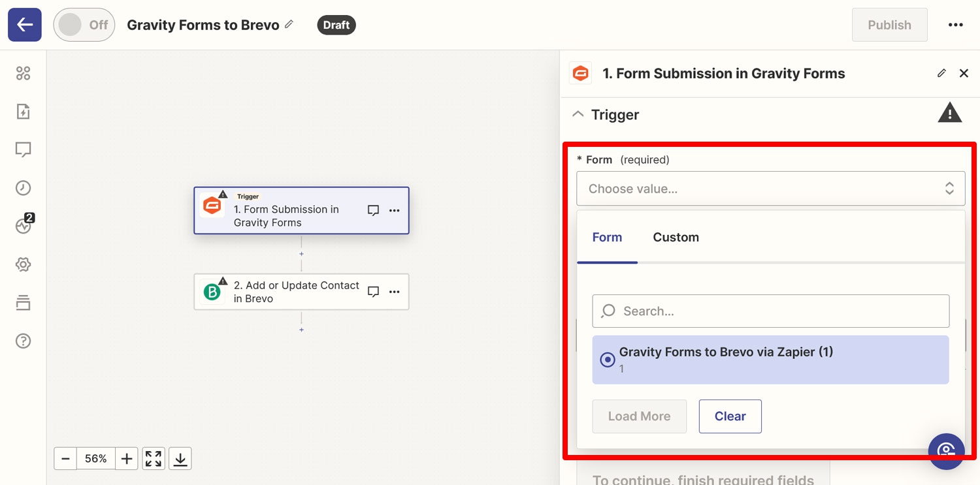Image resolution: width=980 pixels, height=485 pixels.
Task: Click the Gravity Forms to Brevo title
Action: coord(203,25)
